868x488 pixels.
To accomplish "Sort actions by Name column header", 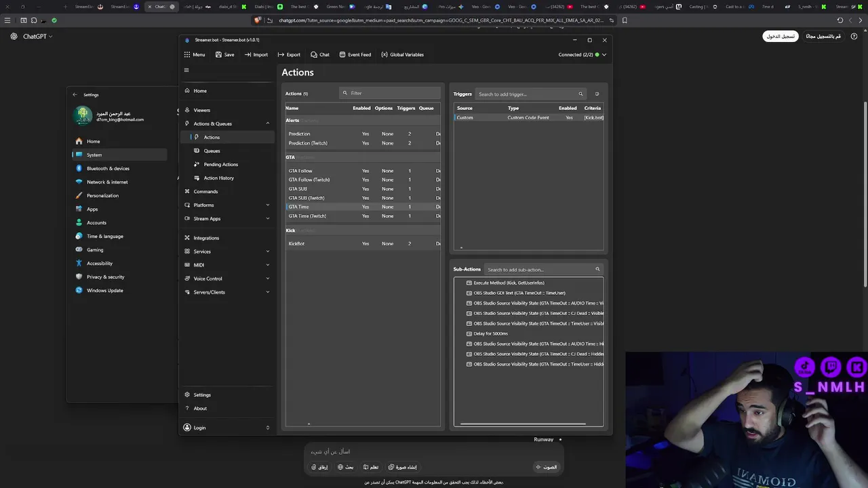I will point(292,108).
